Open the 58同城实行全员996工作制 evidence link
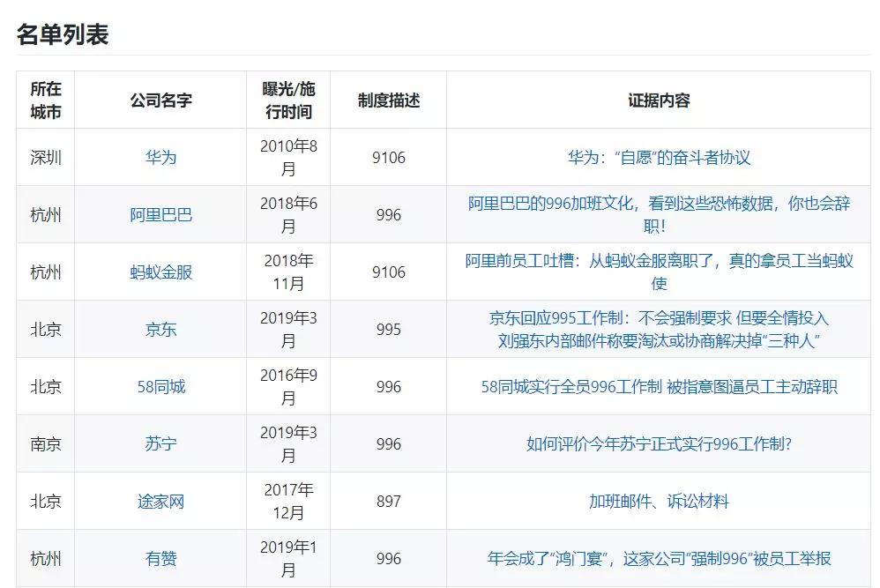880x588 pixels. pyautogui.click(x=659, y=387)
